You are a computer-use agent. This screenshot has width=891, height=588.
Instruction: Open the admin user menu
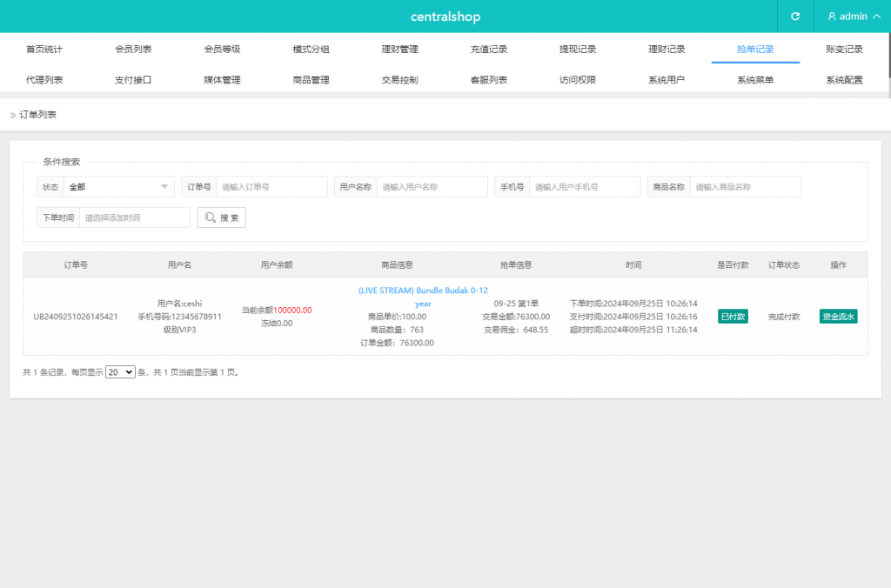click(x=847, y=17)
